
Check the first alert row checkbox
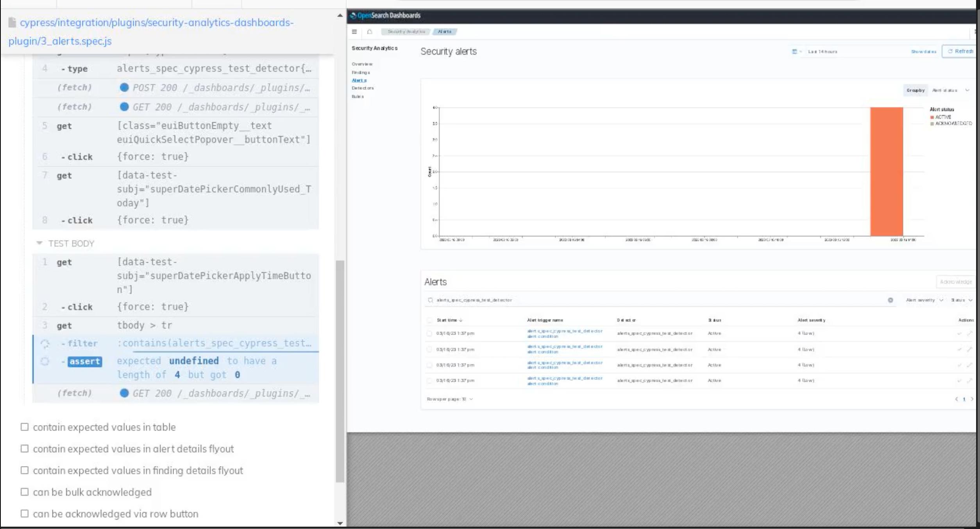click(429, 333)
